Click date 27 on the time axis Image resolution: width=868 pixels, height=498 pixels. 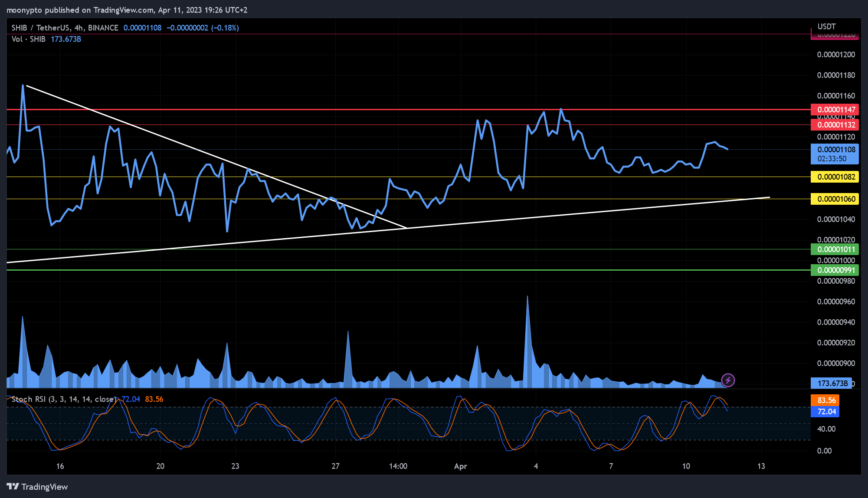[335, 466]
